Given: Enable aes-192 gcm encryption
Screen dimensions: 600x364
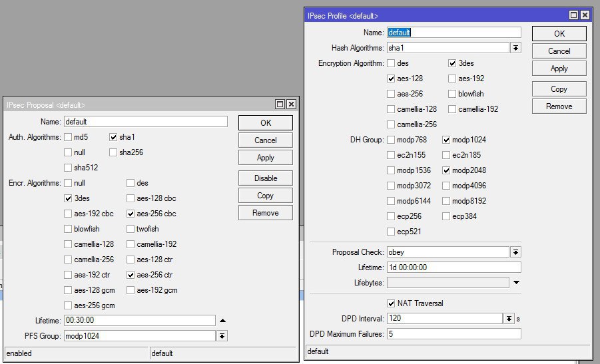Looking at the screenshot, I should click(x=131, y=290).
